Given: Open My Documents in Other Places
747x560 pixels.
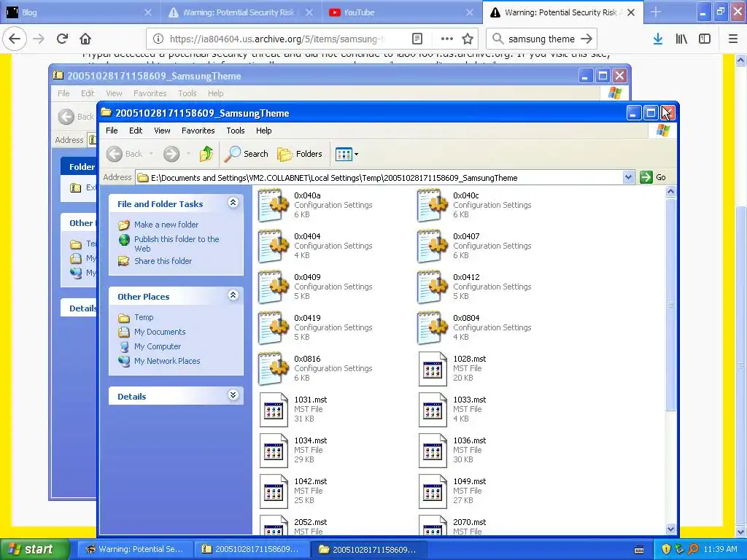Looking at the screenshot, I should [x=160, y=332].
